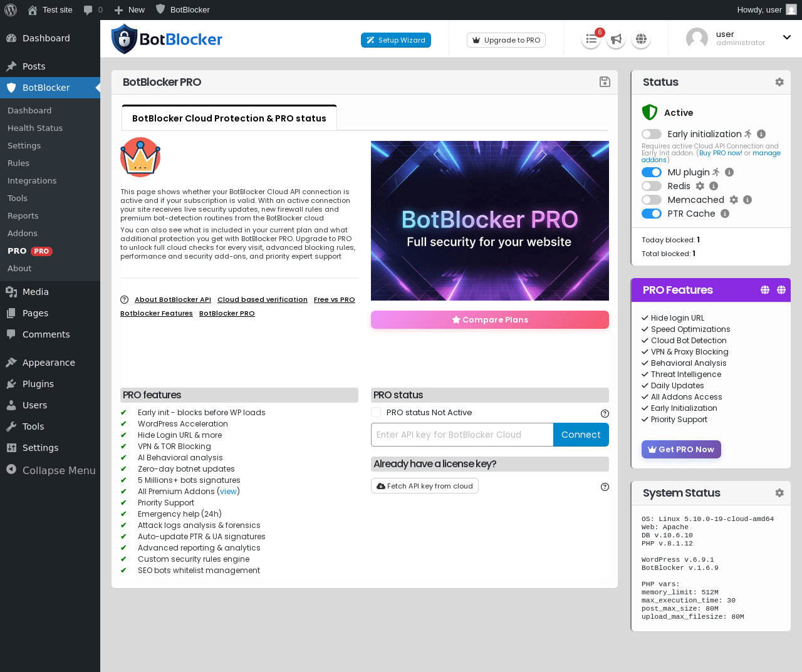Click the Buy PRO now! link
This screenshot has height=672, width=802.
click(x=721, y=153)
